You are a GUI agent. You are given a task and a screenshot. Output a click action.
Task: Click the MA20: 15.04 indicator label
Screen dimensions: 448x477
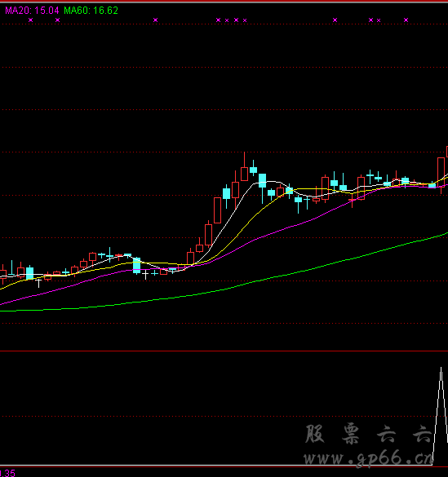point(32,11)
